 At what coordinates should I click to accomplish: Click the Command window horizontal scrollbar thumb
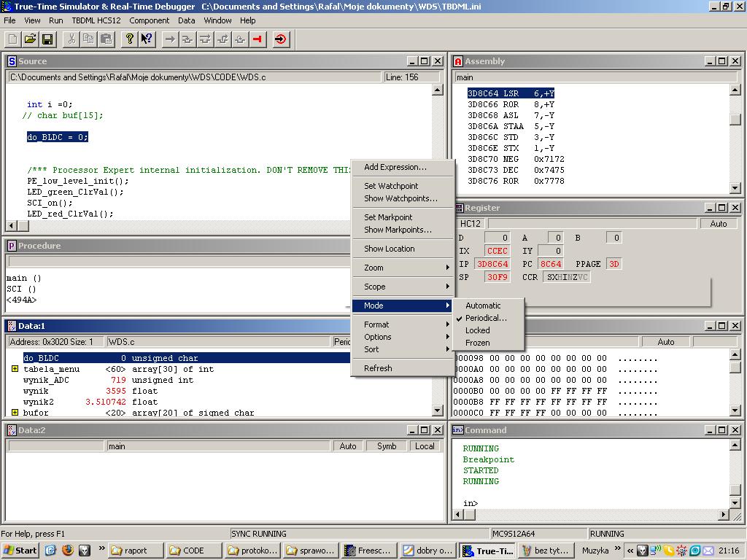[x=470, y=514]
